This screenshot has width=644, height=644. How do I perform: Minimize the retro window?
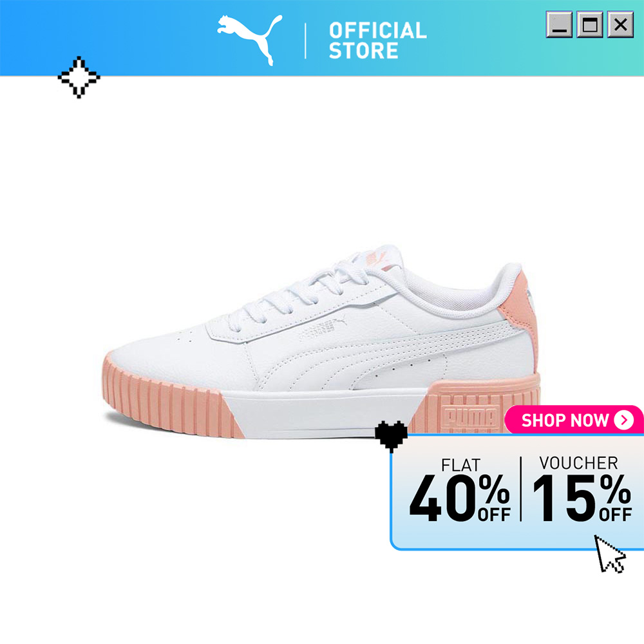coord(559,24)
